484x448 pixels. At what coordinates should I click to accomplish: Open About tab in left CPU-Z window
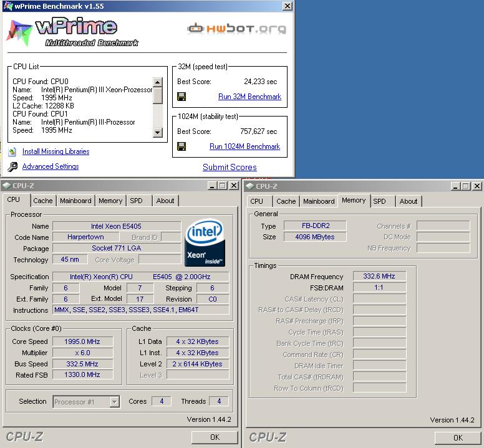165,201
